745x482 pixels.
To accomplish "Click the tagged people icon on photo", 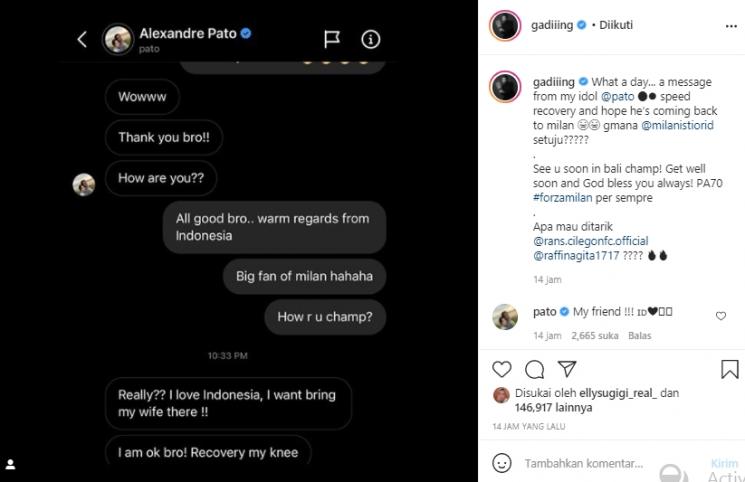I will point(10,465).
